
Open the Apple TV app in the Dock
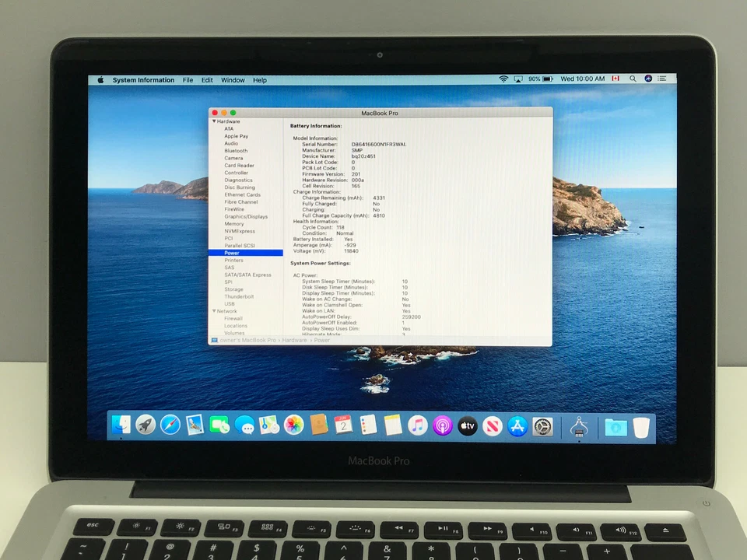pyautogui.click(x=468, y=425)
